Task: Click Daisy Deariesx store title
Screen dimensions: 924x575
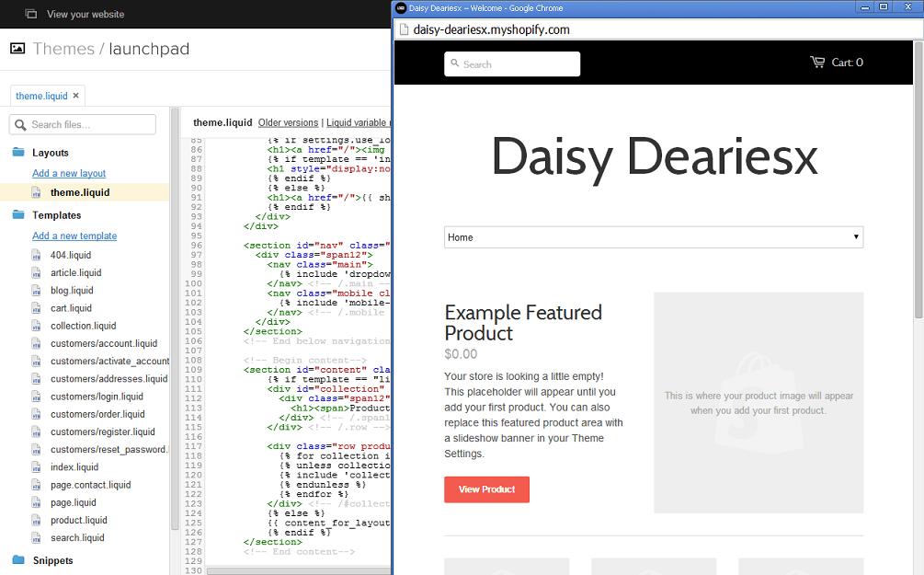Action: click(x=654, y=157)
